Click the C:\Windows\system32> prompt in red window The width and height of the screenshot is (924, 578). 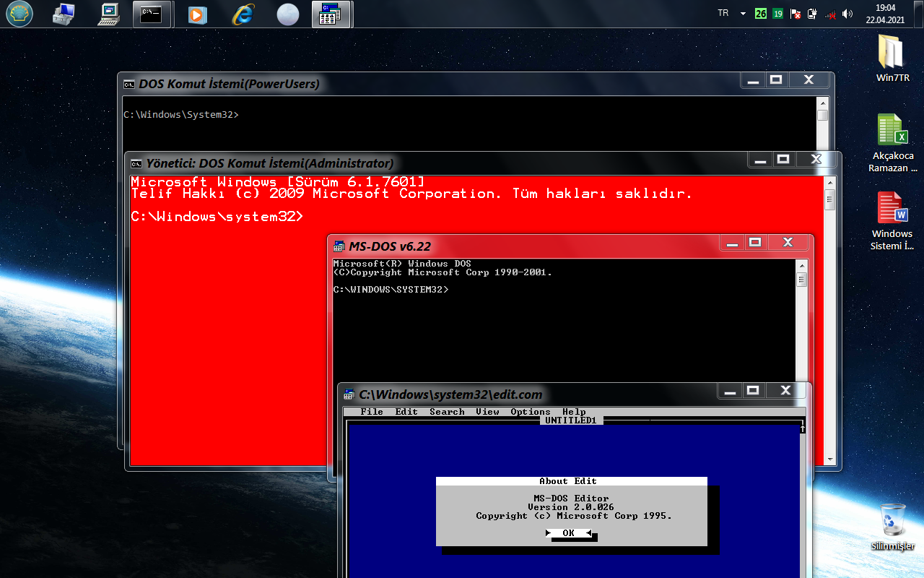[x=217, y=217]
